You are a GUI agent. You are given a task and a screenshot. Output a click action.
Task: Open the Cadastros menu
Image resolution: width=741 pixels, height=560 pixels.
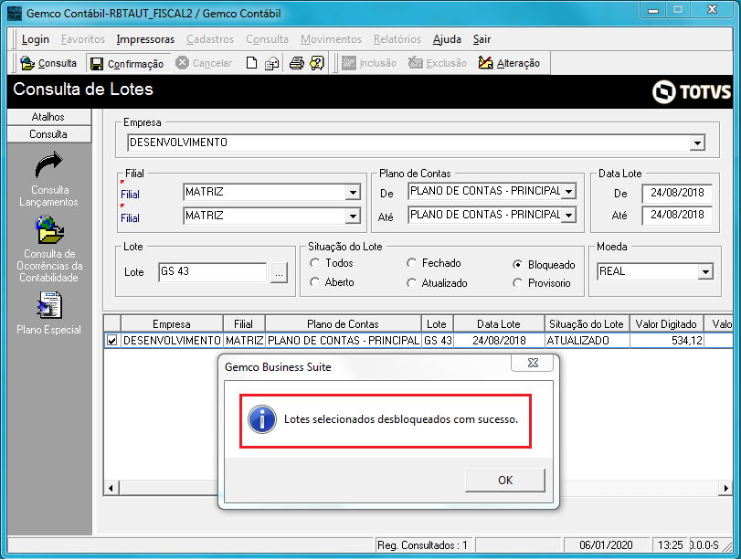coord(210,39)
